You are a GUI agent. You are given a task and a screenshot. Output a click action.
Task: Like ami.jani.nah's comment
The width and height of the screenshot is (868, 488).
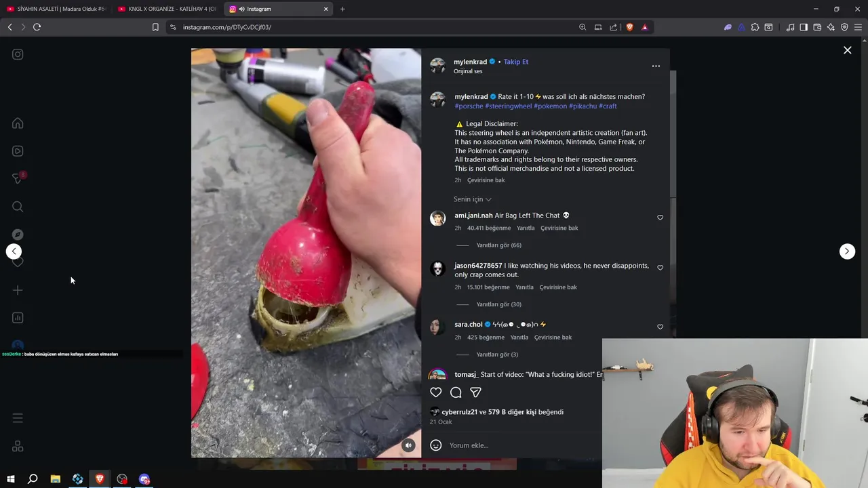coord(660,218)
